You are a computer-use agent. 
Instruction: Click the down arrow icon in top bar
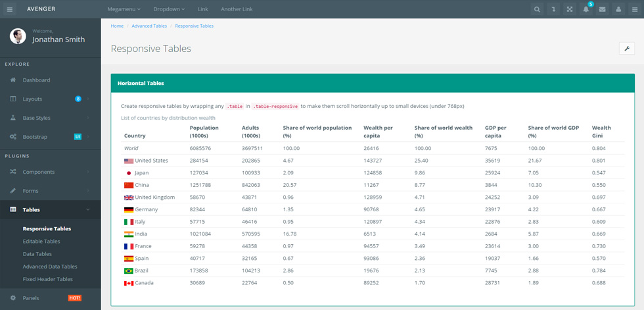pos(553,9)
